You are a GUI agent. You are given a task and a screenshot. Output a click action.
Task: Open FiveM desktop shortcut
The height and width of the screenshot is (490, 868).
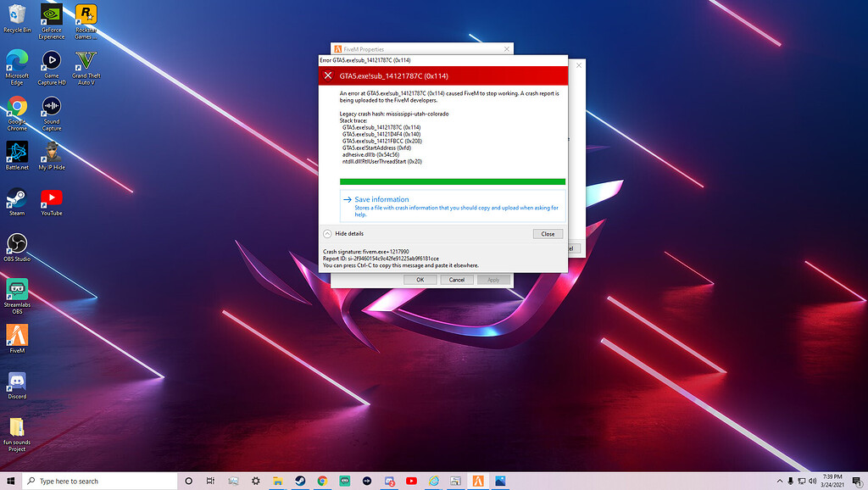(17, 338)
